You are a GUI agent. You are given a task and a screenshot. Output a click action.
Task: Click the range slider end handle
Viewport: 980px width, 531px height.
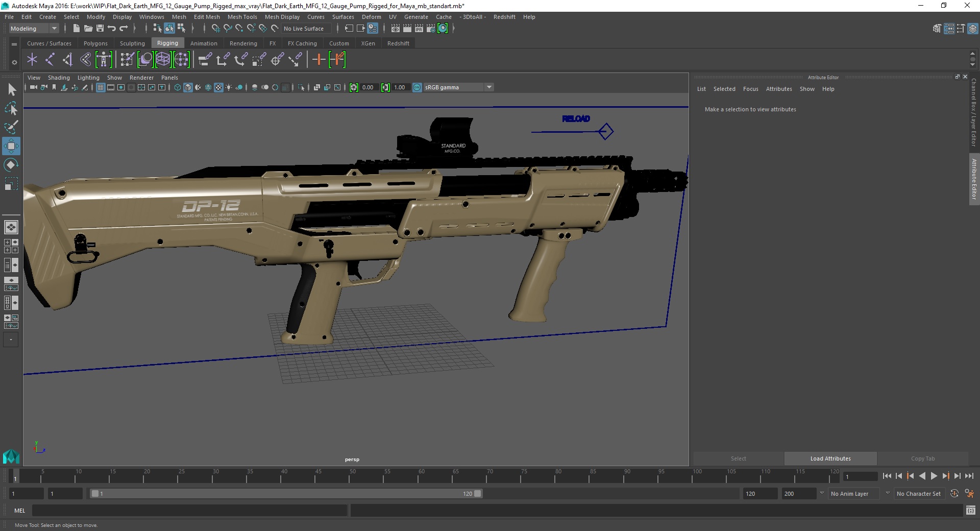click(x=478, y=494)
